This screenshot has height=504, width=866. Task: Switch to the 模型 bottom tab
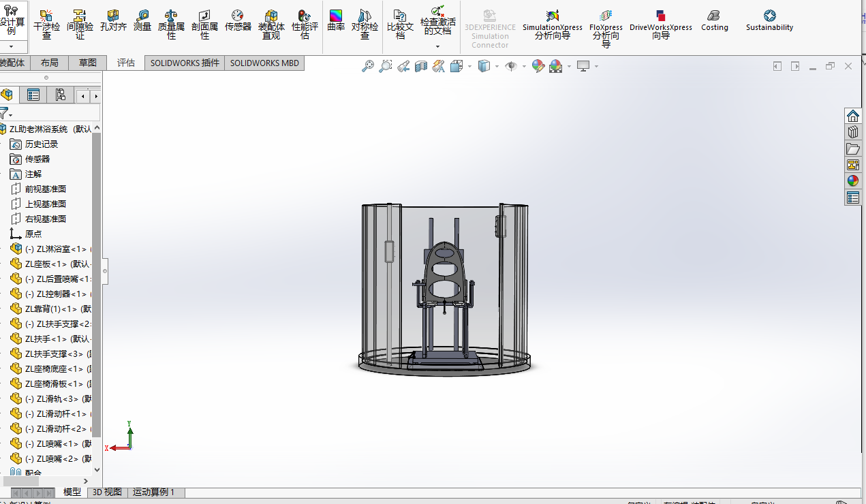(72, 492)
